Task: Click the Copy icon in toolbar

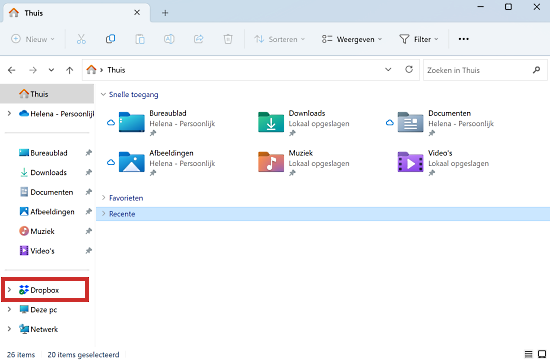Action: [x=110, y=39]
